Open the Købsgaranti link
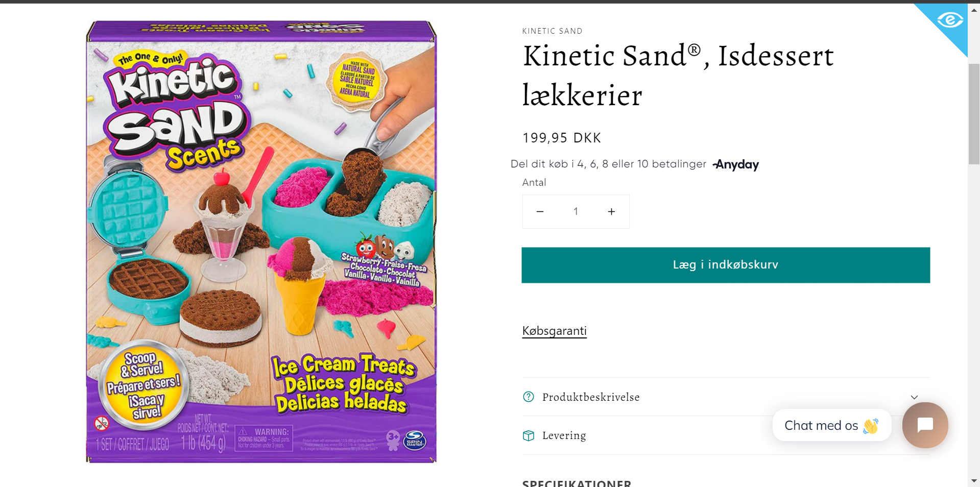 tap(554, 331)
